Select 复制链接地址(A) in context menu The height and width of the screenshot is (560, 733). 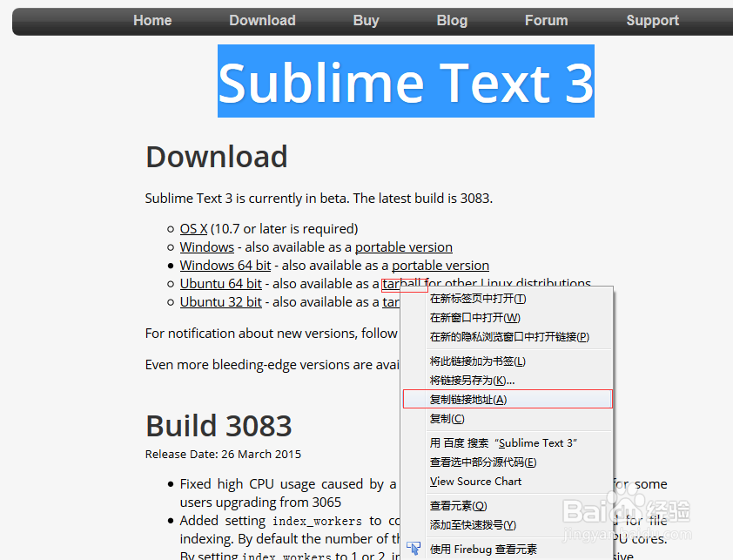(508, 399)
